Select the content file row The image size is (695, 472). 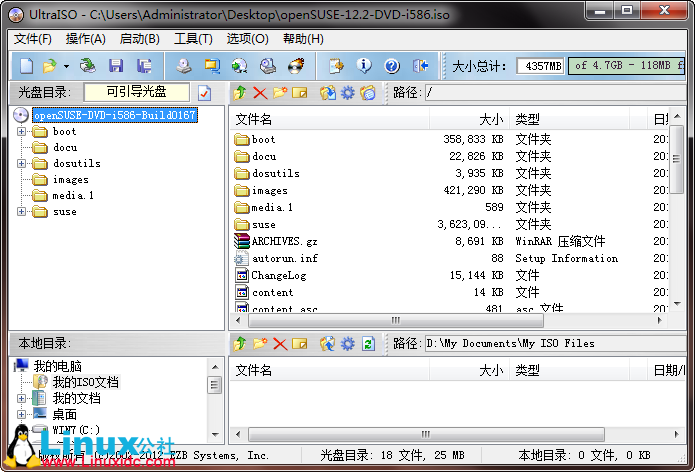(x=449, y=293)
